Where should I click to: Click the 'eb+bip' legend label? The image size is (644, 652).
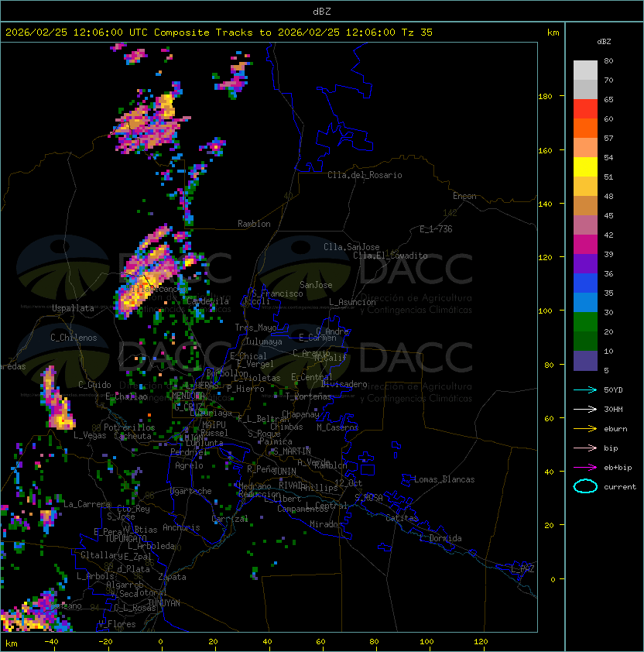(x=618, y=468)
